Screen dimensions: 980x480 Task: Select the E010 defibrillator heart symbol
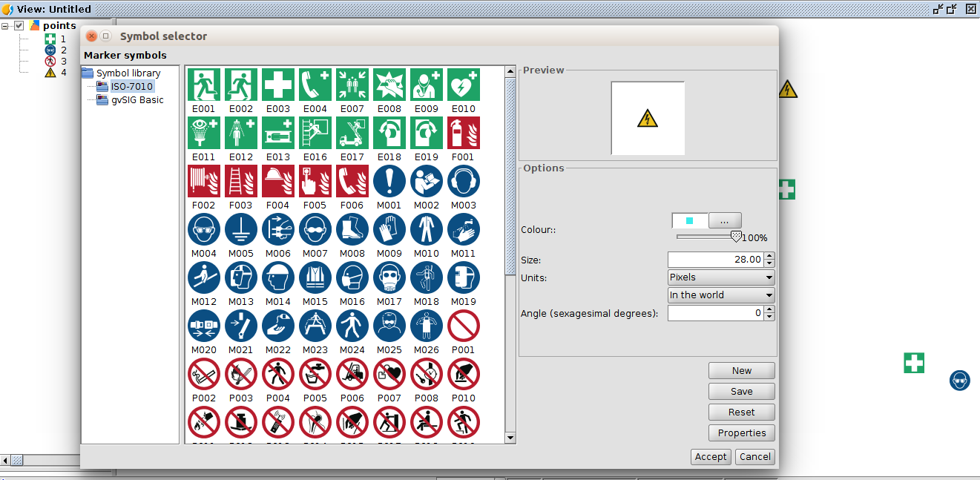464,85
